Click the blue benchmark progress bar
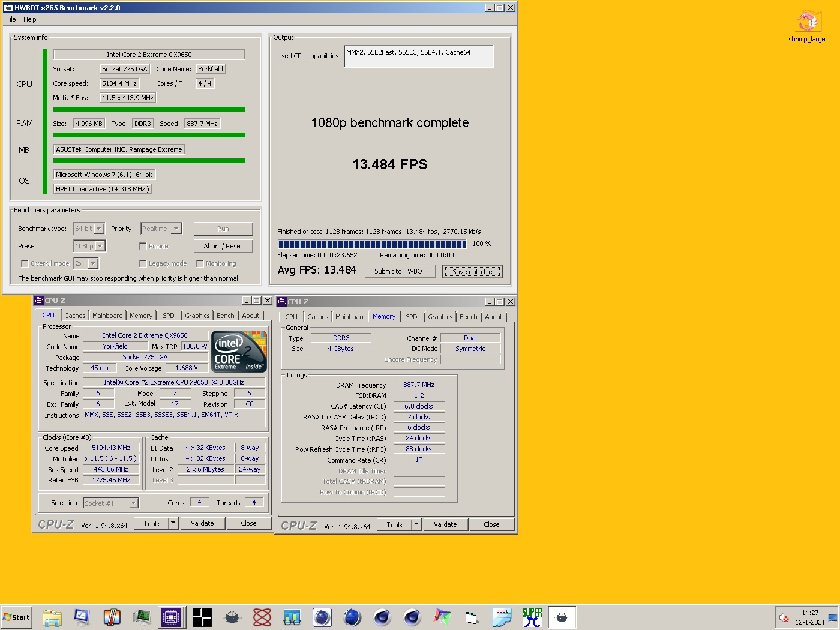 pos(372,244)
